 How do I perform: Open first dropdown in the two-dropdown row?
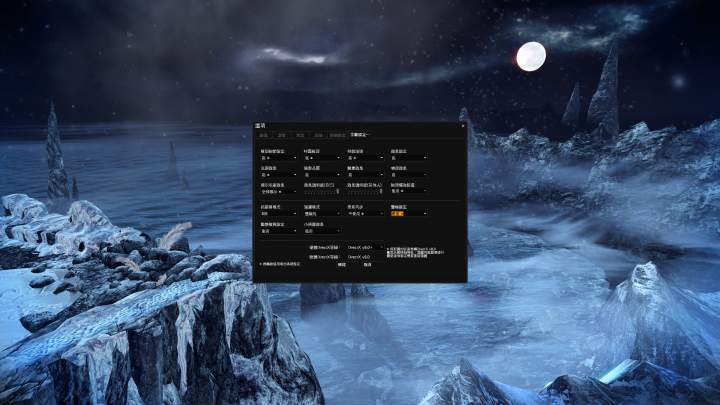point(279,231)
